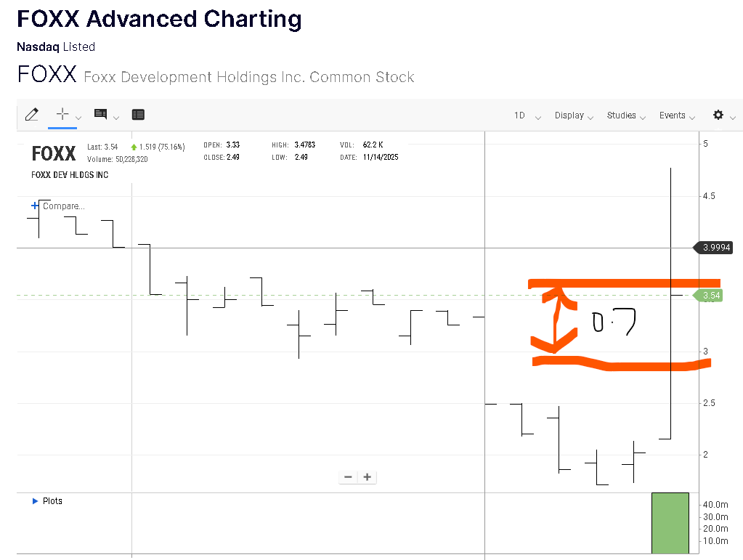The height and width of the screenshot is (560, 743).
Task: Click the annotation comment icon
Action: coord(100,114)
